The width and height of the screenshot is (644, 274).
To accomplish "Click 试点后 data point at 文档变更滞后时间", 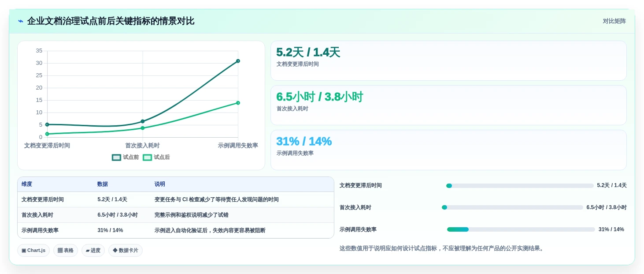I will click(47, 134).
